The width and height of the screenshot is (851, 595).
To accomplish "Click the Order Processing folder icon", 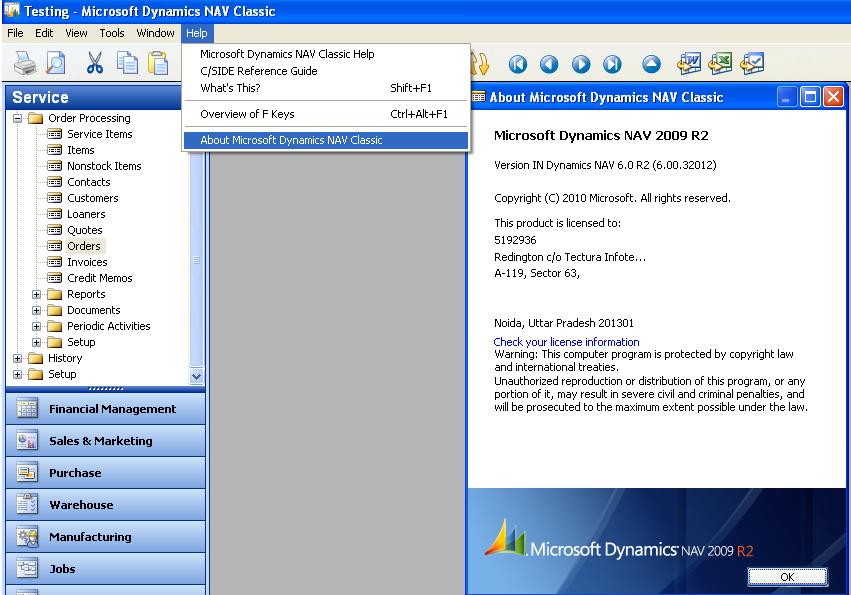I will click(x=35, y=118).
